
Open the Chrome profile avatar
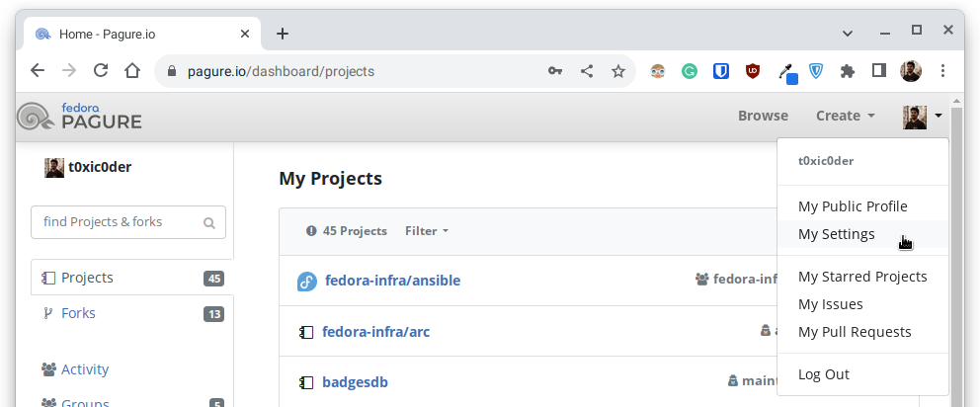point(911,71)
